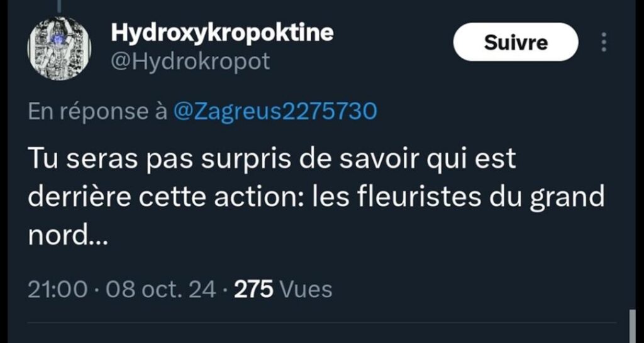Click the tweet line starting Tu seras pas
Screen dimensions: 644x343
coord(272,159)
